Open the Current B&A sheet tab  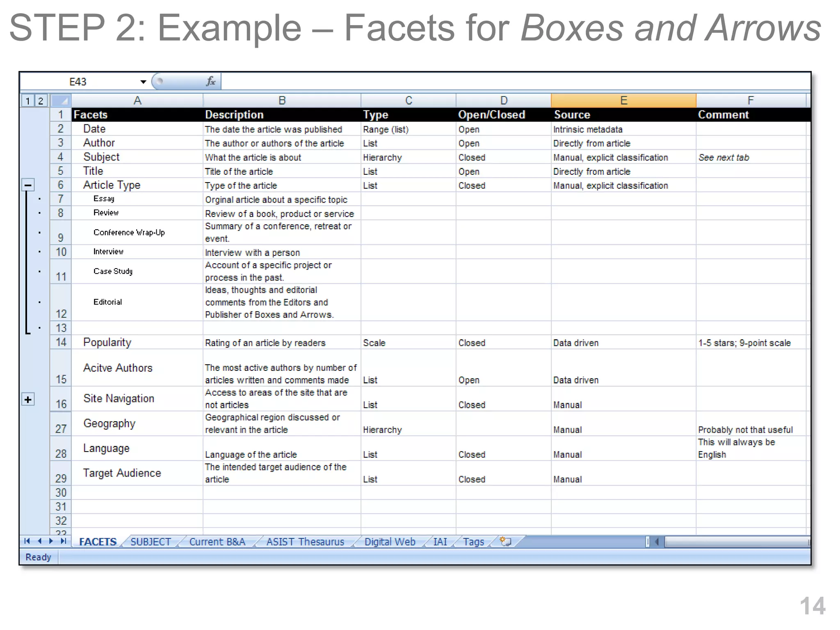[x=217, y=542]
